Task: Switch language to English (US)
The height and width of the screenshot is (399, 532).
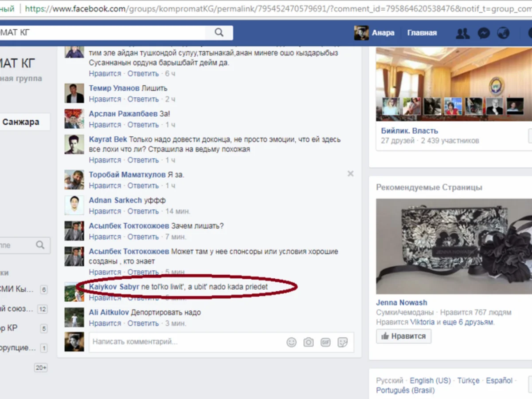Action: click(430, 381)
